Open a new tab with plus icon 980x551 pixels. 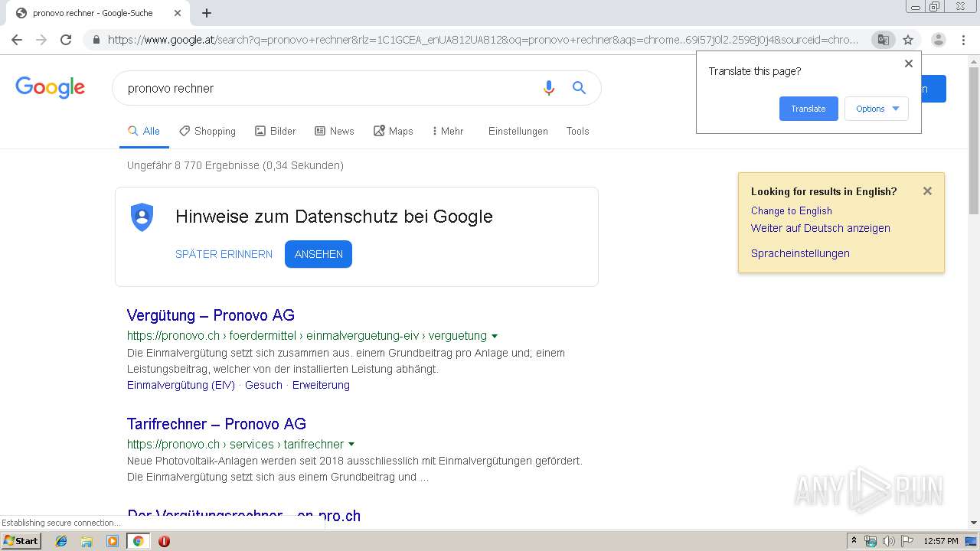coord(207,13)
